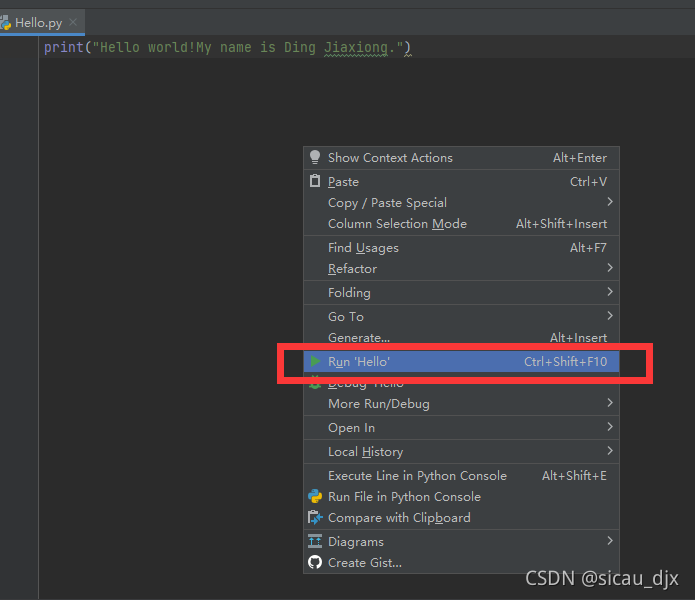Click the Ctrl+Shift+F10 shortcut text
Viewport: 695px width, 600px height.
coord(565,362)
